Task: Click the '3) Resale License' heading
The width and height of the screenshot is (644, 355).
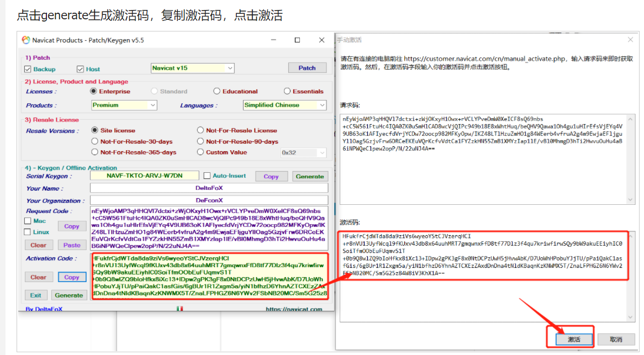Action: 52,119
